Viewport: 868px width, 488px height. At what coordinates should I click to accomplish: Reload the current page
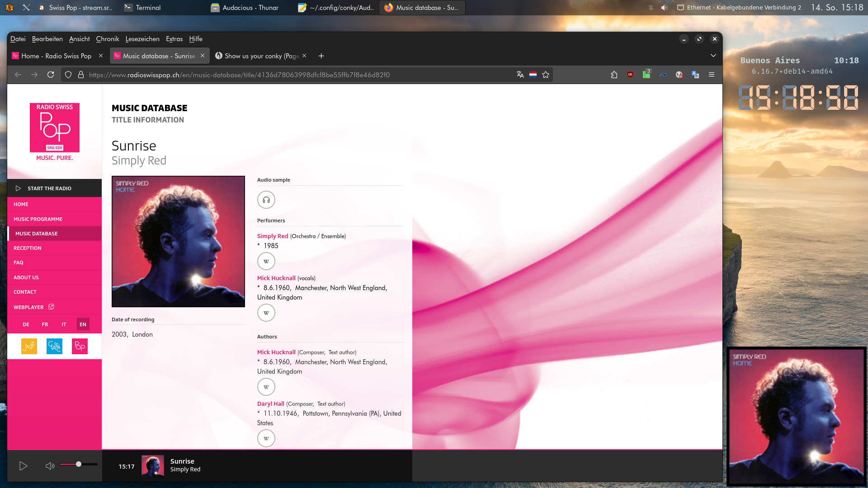(51, 75)
